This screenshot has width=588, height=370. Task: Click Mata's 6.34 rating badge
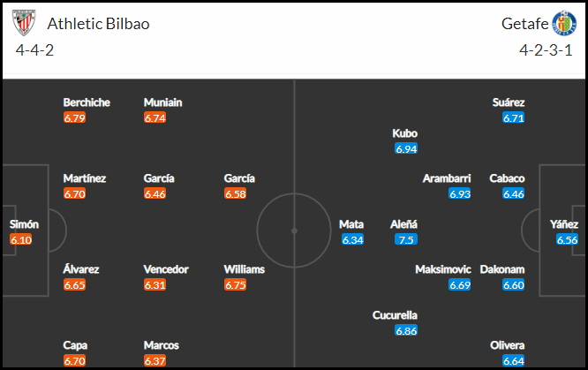click(x=352, y=240)
